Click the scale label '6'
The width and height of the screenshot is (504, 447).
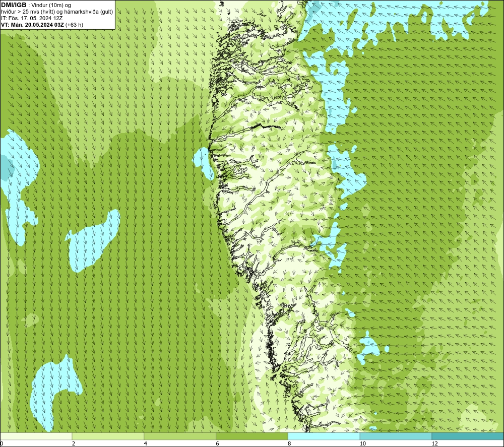click(218, 443)
